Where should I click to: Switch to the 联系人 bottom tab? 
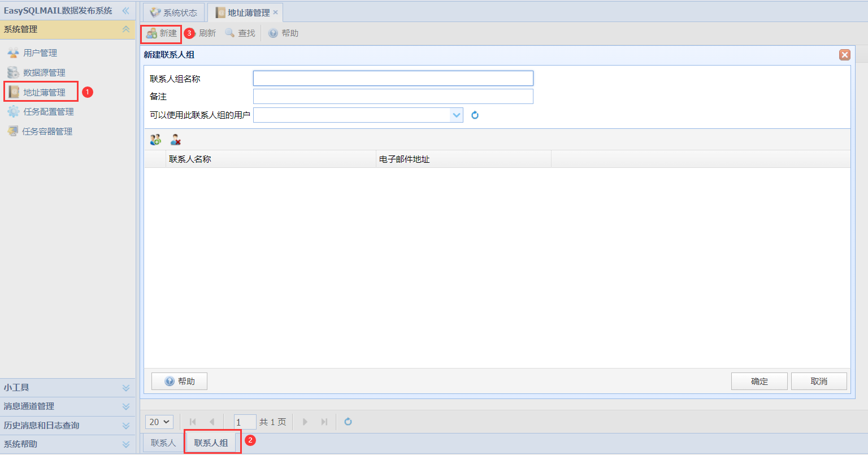tap(163, 443)
